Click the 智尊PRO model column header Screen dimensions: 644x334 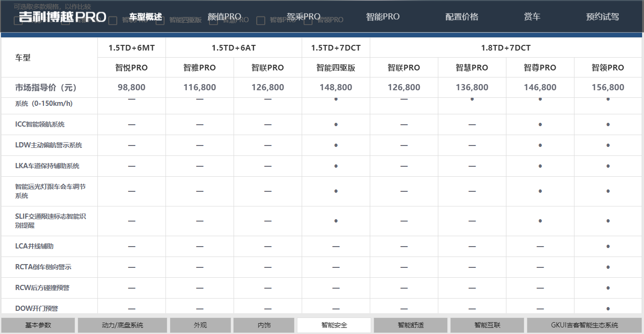[x=540, y=68]
